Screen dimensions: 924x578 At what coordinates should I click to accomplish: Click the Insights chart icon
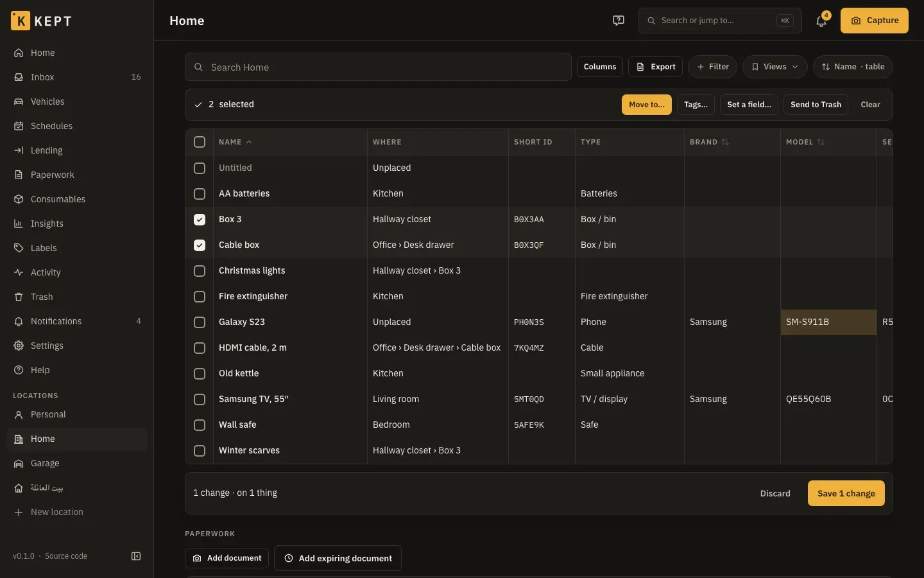tap(19, 223)
